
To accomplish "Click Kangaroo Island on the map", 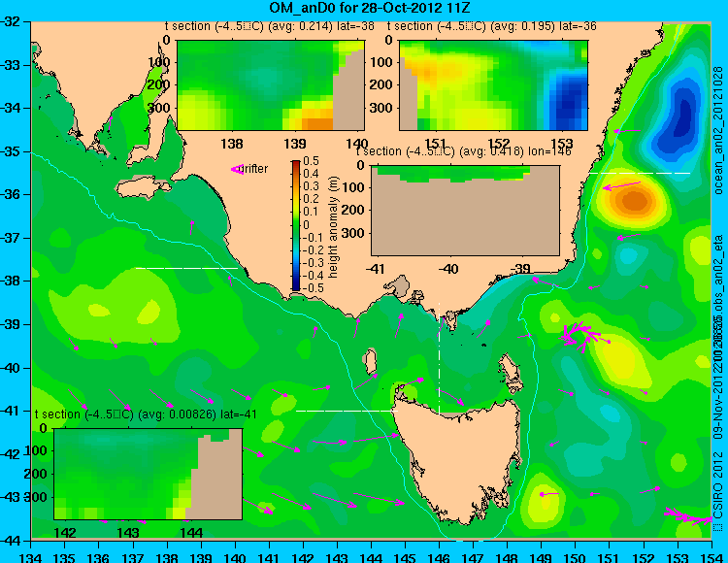I will tap(143, 189).
